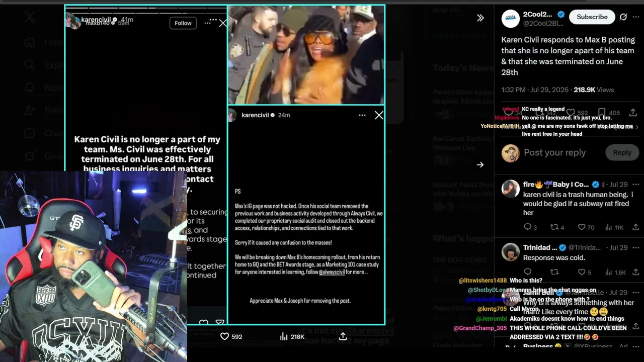Open Jul 29 timestamp on Trinidad's reply
Screen dimensions: 644x362
click(x=618, y=247)
